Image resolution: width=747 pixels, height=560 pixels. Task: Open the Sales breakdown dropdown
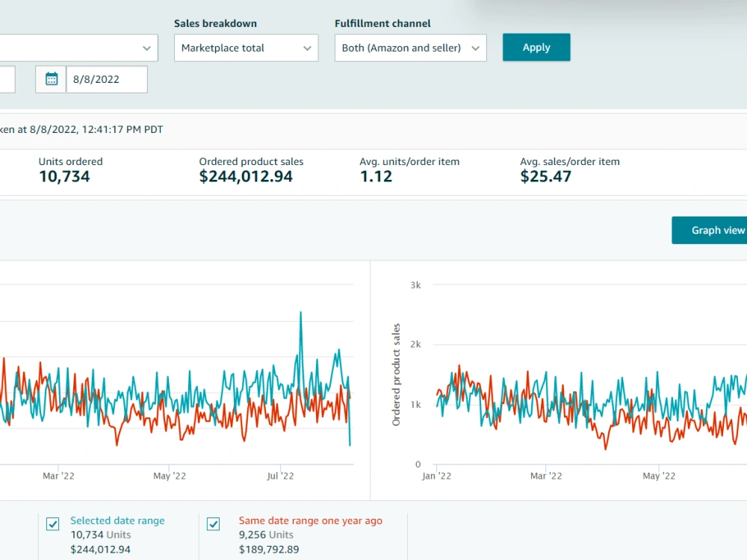click(246, 48)
